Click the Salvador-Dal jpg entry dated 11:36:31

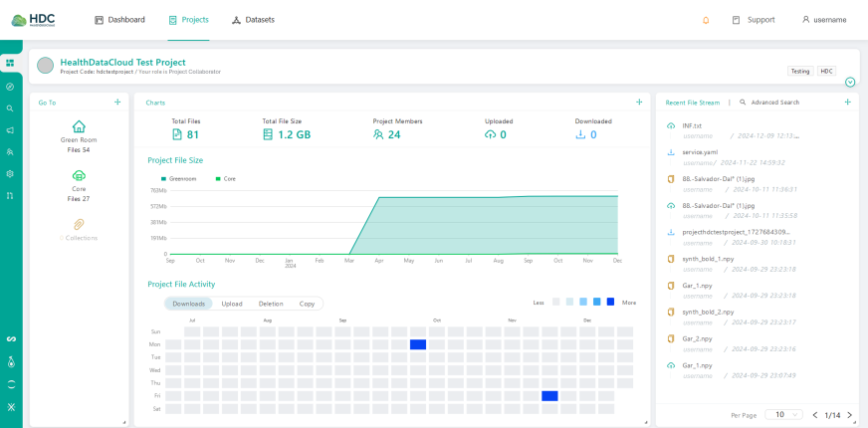click(719, 179)
